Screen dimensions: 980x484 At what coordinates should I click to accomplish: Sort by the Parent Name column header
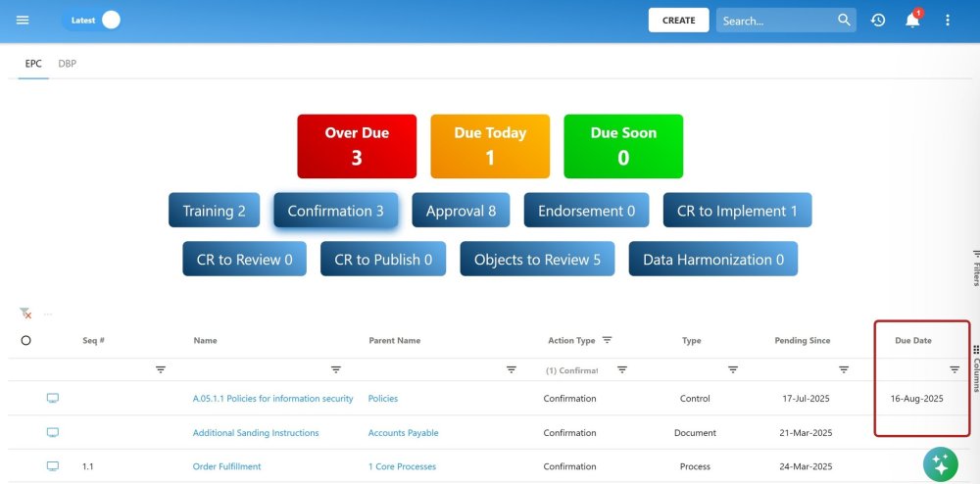(x=394, y=340)
